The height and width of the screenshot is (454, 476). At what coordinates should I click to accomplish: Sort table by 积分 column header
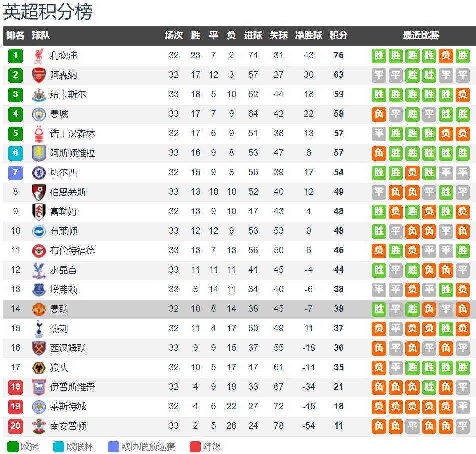[338, 36]
